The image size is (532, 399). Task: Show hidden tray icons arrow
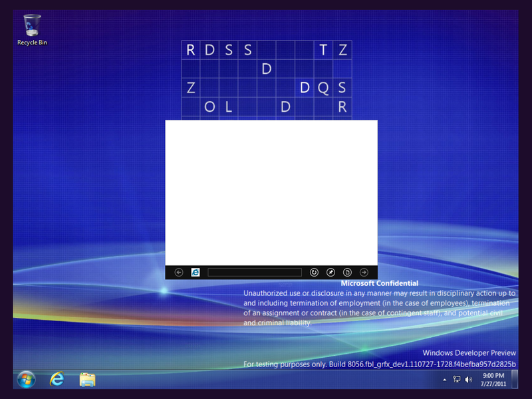(445, 380)
